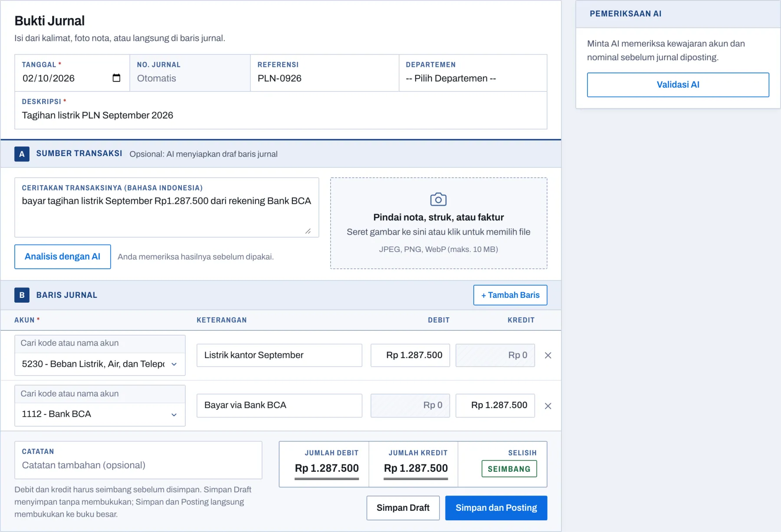The height and width of the screenshot is (532, 781).
Task: Click the Pemeriksaan AI panel title
Action: tap(625, 14)
